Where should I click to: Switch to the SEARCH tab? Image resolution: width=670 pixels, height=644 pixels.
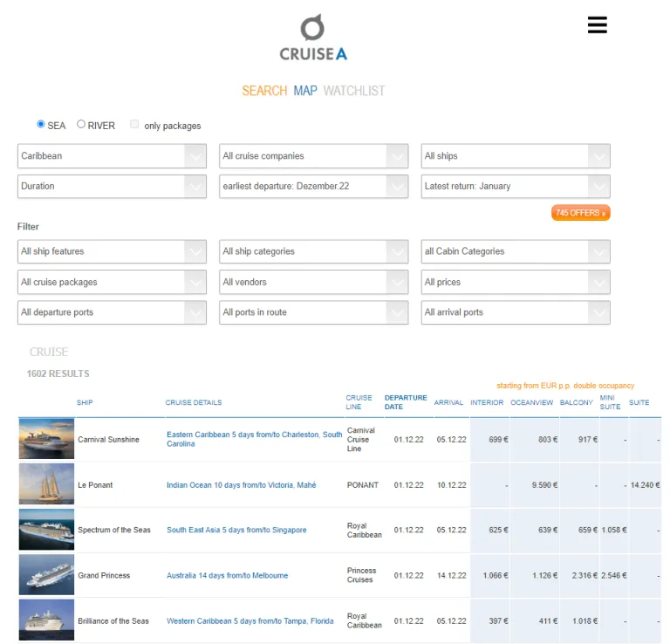click(x=264, y=91)
